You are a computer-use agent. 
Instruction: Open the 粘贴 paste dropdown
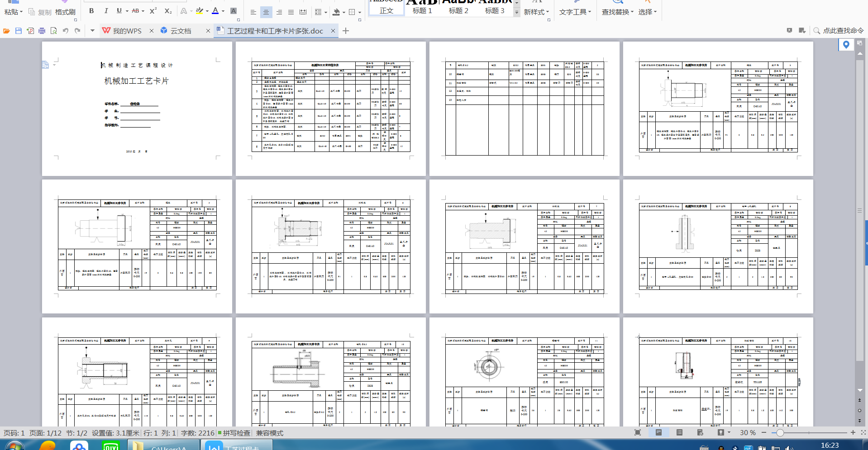[14, 12]
